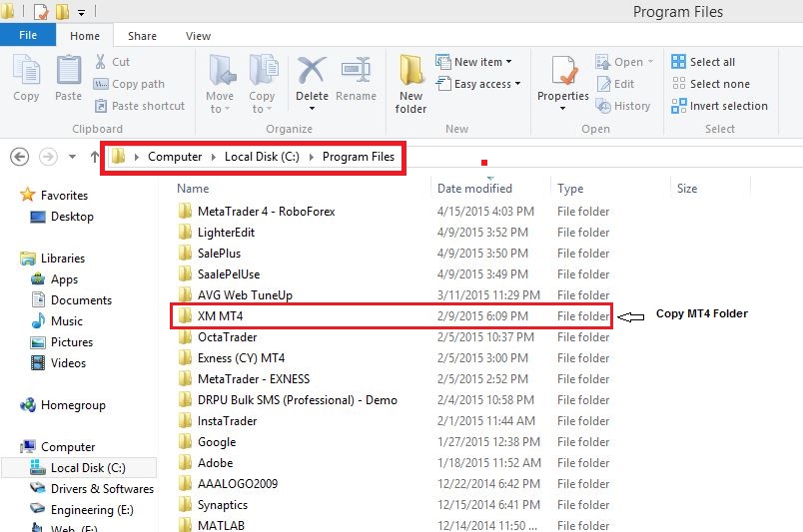Expand the Properties dropdown arrow
Viewport: 803px width, 532px height.
tap(563, 108)
